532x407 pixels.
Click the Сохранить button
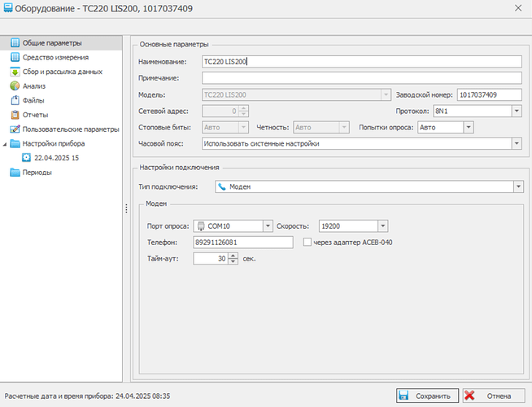click(427, 396)
